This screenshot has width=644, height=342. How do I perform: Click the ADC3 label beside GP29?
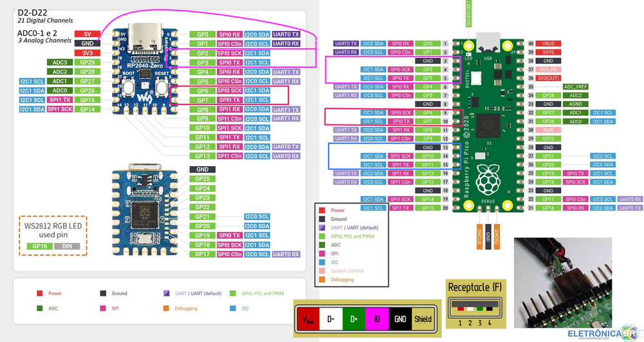coord(60,62)
